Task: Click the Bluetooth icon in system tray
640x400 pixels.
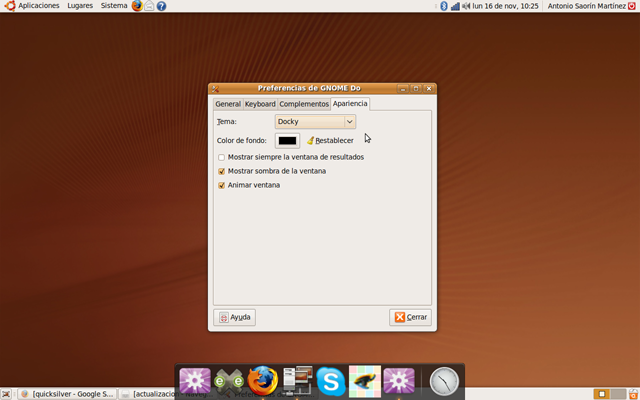Action: tap(444, 6)
